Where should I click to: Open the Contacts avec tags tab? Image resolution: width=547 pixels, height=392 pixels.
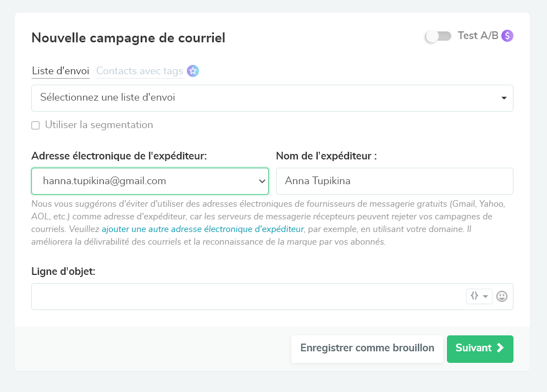point(140,71)
